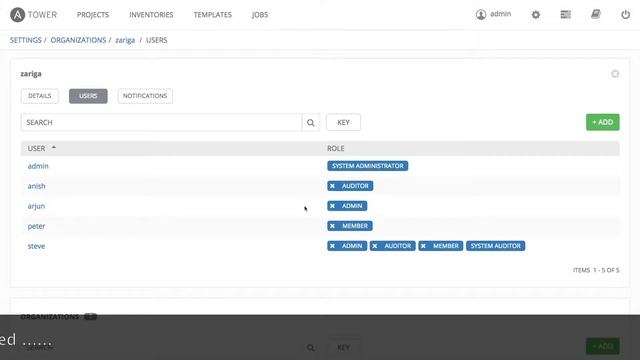
Task: Click the admin username in top bar
Action: (x=500, y=14)
